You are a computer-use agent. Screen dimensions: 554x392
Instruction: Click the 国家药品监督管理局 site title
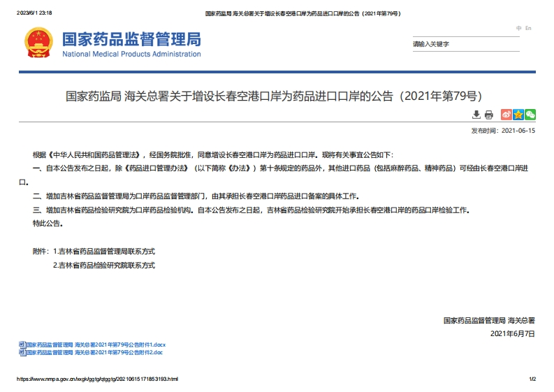tap(131, 38)
